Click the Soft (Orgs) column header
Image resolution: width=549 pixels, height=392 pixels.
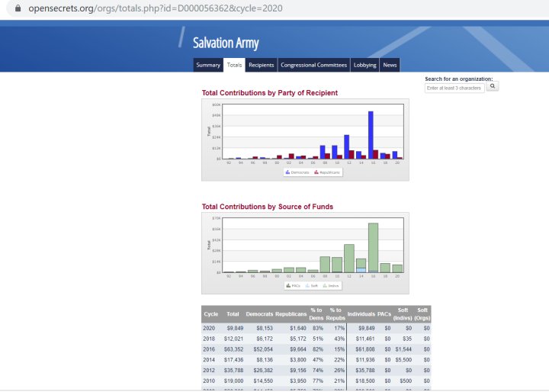[x=422, y=314]
